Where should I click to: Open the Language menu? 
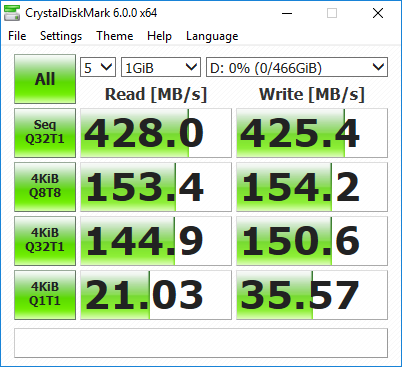point(212,36)
